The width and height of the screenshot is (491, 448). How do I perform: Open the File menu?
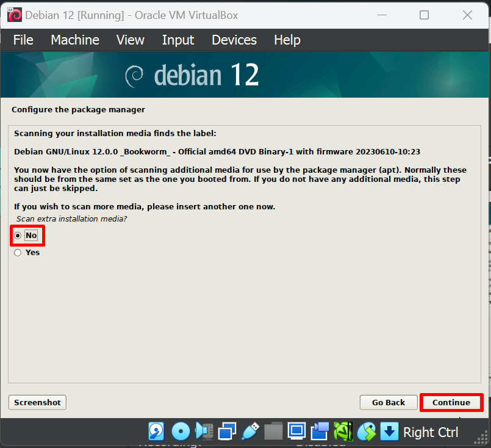click(x=23, y=40)
